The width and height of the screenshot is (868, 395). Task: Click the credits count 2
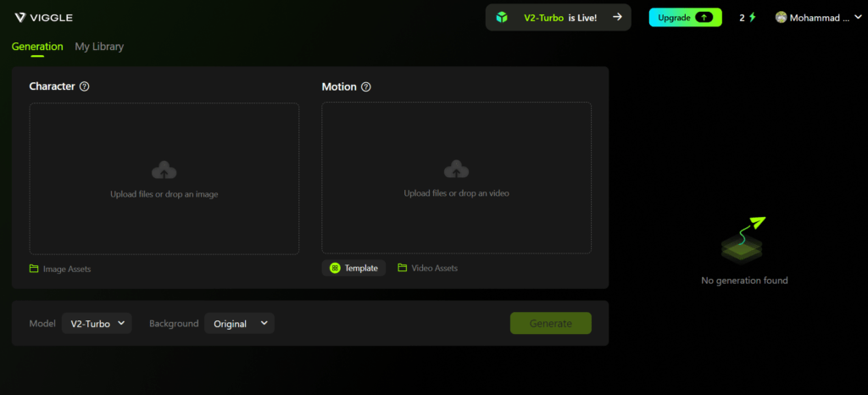coord(742,18)
